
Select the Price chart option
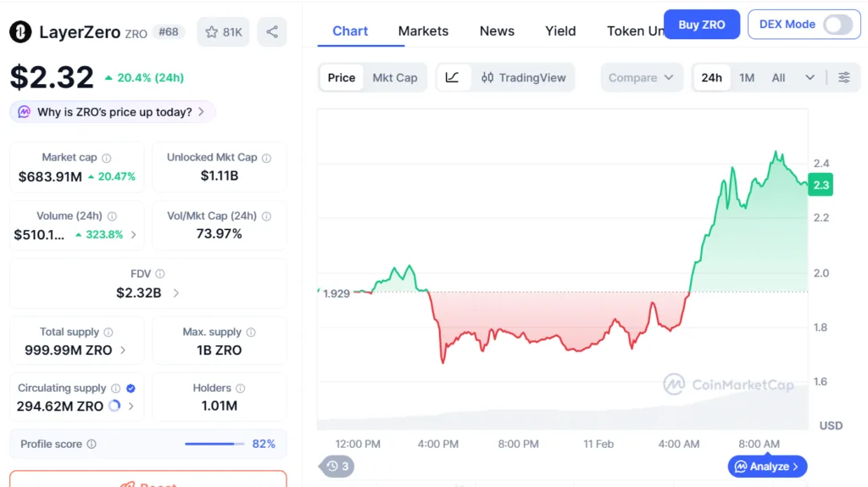pos(341,77)
